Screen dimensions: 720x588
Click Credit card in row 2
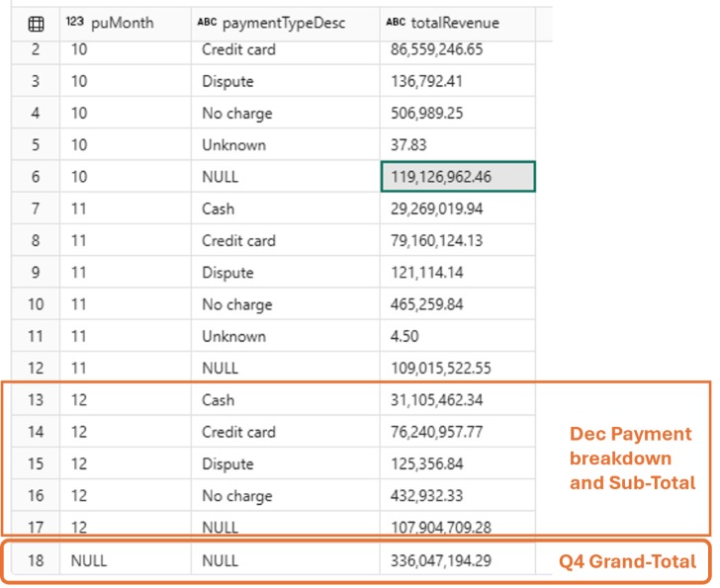pyautogui.click(x=238, y=49)
